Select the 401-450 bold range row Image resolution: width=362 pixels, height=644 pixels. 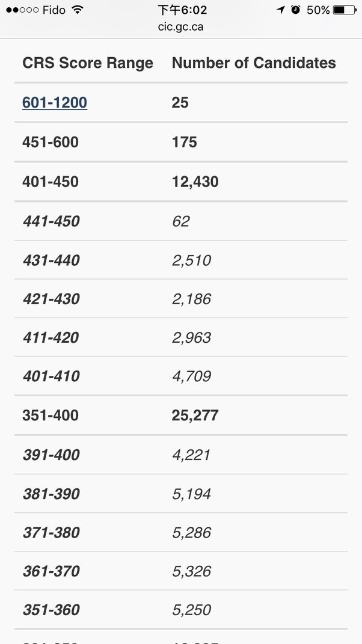coord(181,182)
